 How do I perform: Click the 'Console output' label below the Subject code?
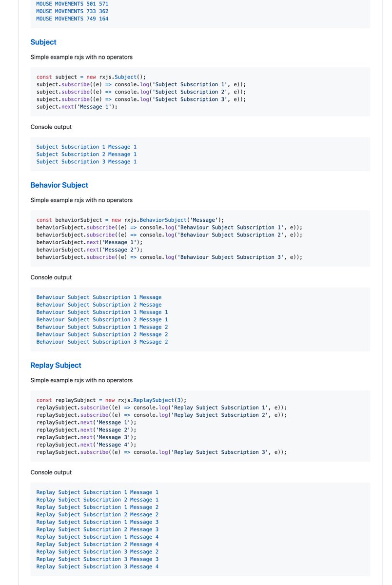click(51, 127)
